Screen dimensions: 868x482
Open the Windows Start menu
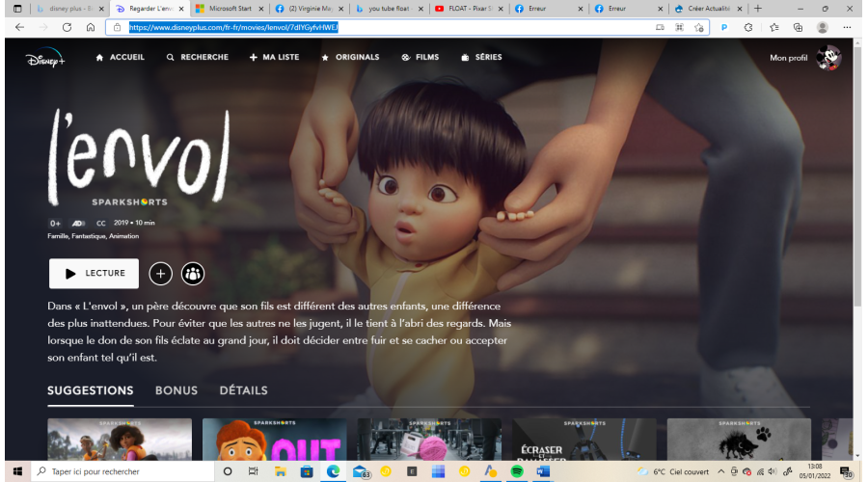17,471
